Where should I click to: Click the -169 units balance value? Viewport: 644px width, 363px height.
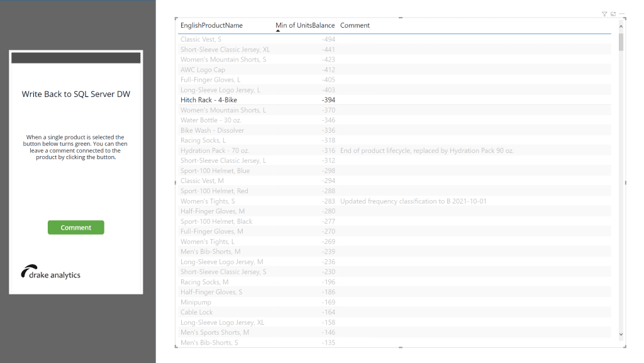(x=328, y=302)
